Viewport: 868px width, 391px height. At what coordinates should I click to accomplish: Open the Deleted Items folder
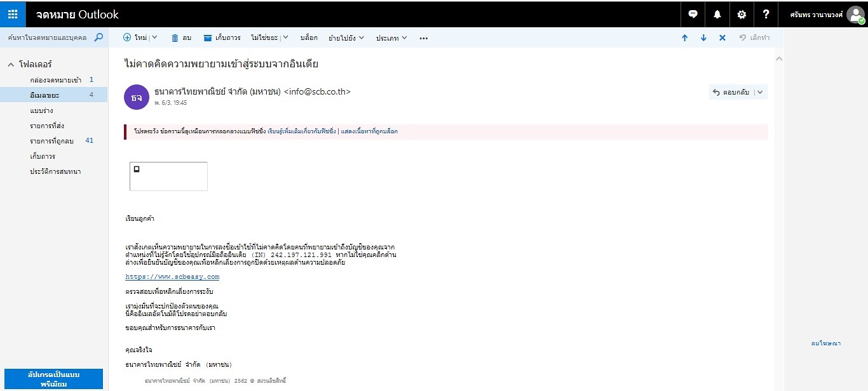[53, 141]
